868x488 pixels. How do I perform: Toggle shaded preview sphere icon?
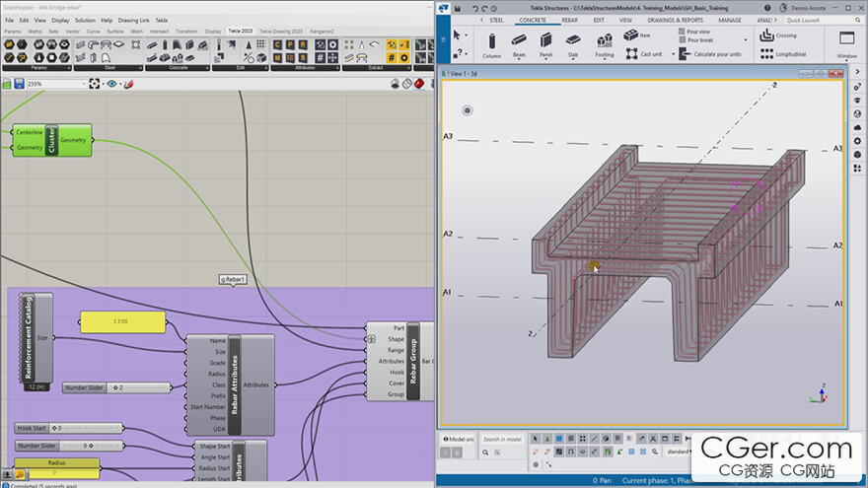point(395,84)
